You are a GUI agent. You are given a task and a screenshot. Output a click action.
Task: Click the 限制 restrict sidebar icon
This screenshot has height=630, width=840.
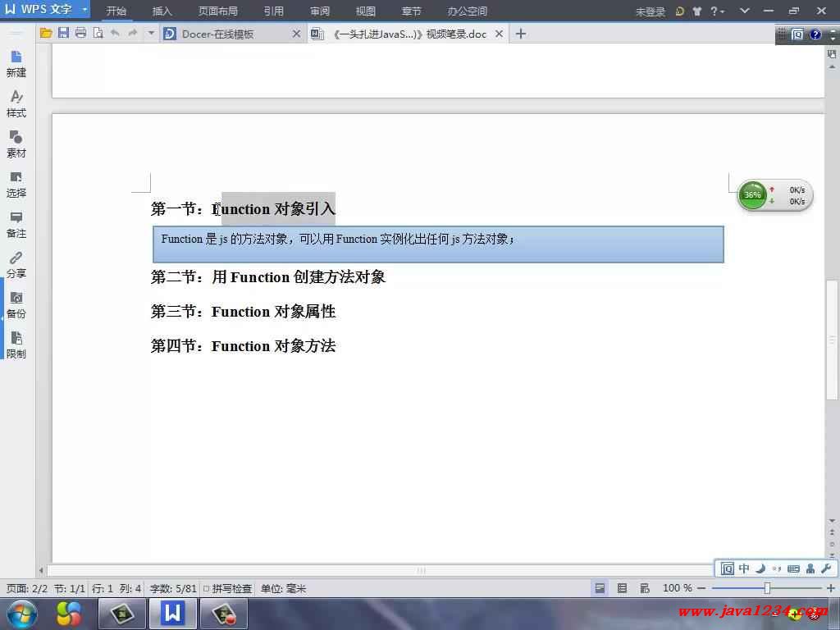pos(16,345)
